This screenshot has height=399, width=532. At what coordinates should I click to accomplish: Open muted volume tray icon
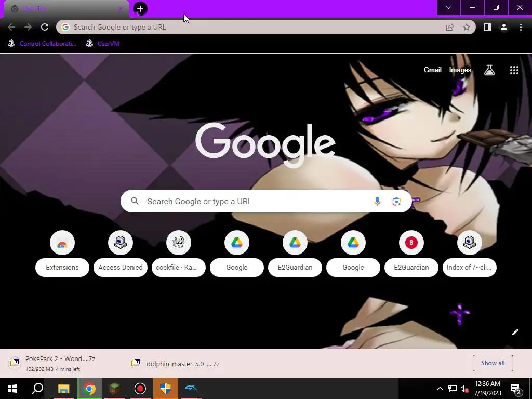pyautogui.click(x=465, y=389)
